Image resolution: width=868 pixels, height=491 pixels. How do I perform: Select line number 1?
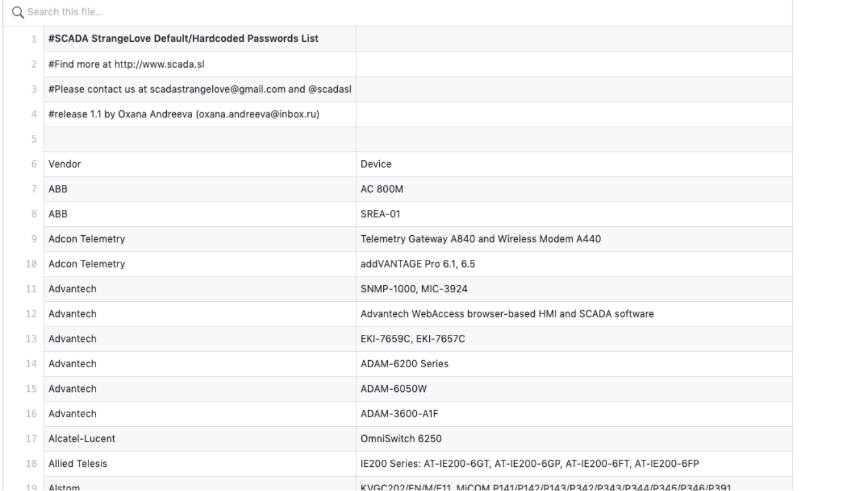(34, 39)
